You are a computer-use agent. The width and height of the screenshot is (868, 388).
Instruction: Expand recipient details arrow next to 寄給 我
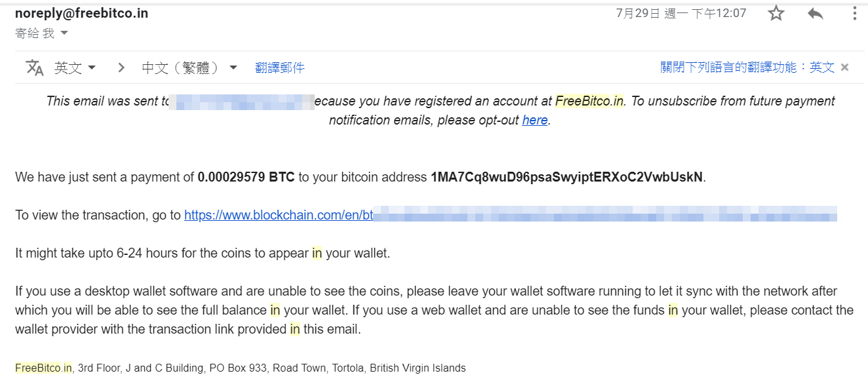[64, 33]
